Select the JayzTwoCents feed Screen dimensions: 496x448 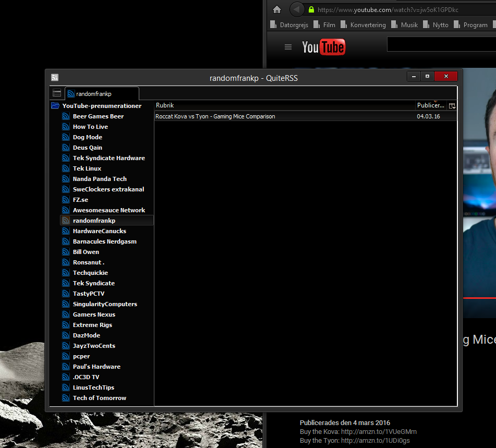94,346
